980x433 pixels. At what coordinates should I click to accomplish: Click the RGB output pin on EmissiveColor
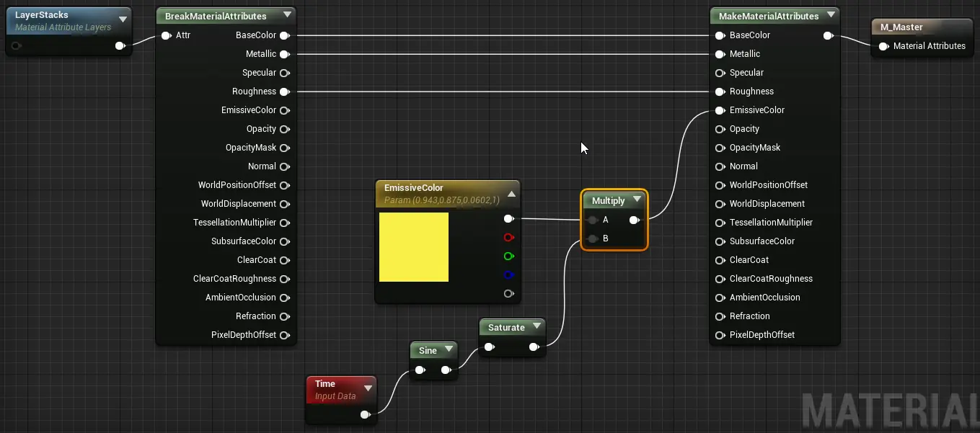509,218
